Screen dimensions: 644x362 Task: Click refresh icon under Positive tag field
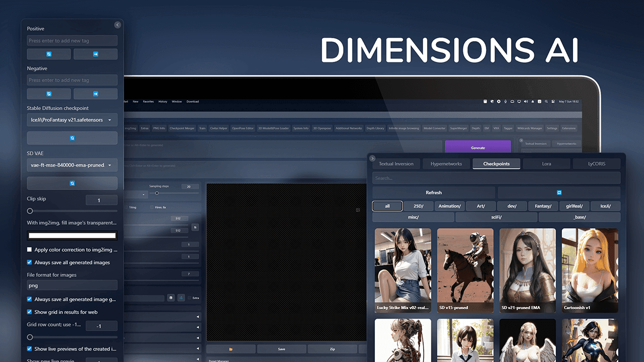[49, 54]
